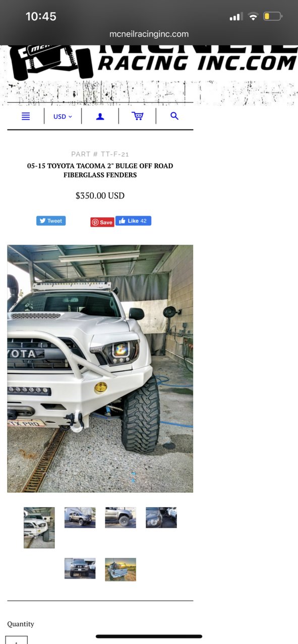This screenshot has height=644, width=298.
Task: Select the first white Tacoma thumbnail
Action: pyautogui.click(x=39, y=528)
